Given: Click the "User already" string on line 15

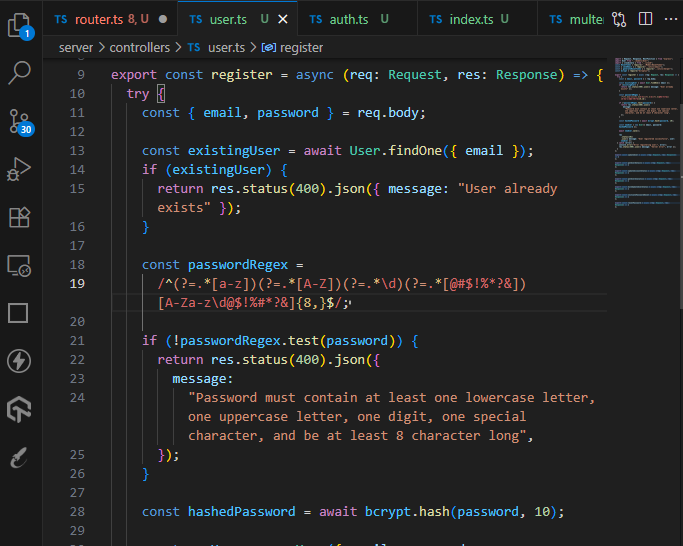Looking at the screenshot, I should [507, 189].
